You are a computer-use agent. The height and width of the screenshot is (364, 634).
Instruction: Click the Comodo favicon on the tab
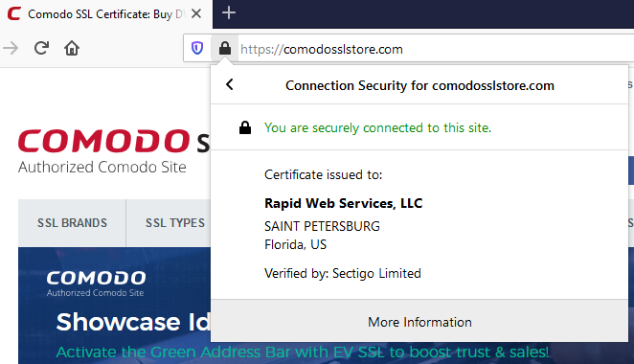[14, 13]
